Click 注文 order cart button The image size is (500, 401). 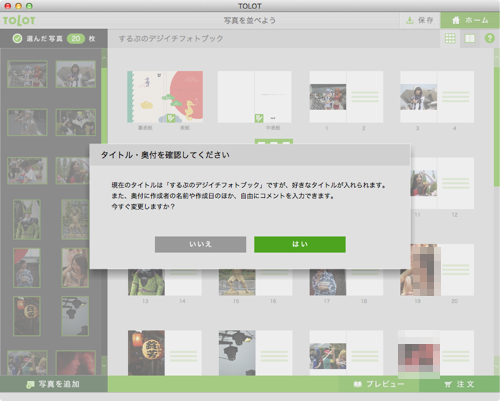[x=459, y=384]
